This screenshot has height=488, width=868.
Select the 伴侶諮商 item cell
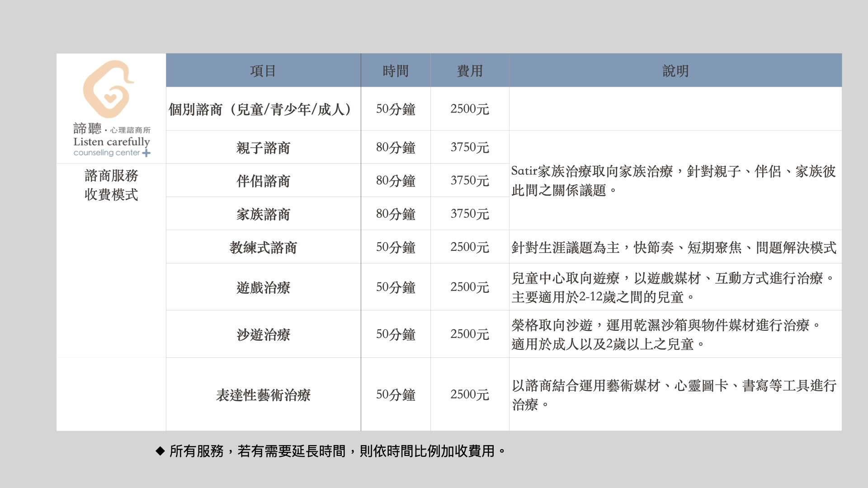[263, 181]
